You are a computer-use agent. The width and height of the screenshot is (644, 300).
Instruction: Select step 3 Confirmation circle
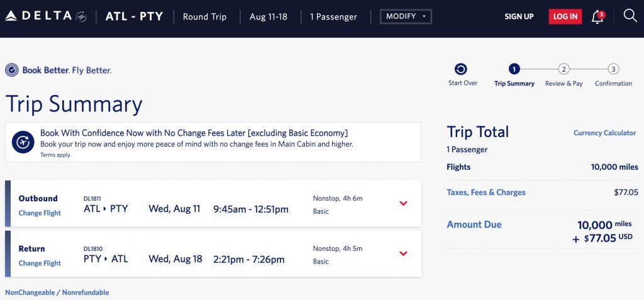pos(613,69)
